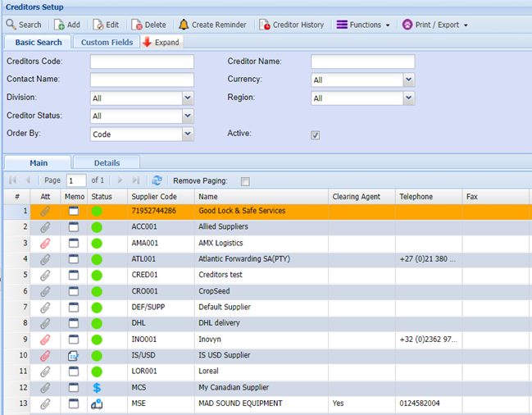The image size is (532, 415).
Task: Open the Creditor Status dropdown
Action: (x=188, y=116)
